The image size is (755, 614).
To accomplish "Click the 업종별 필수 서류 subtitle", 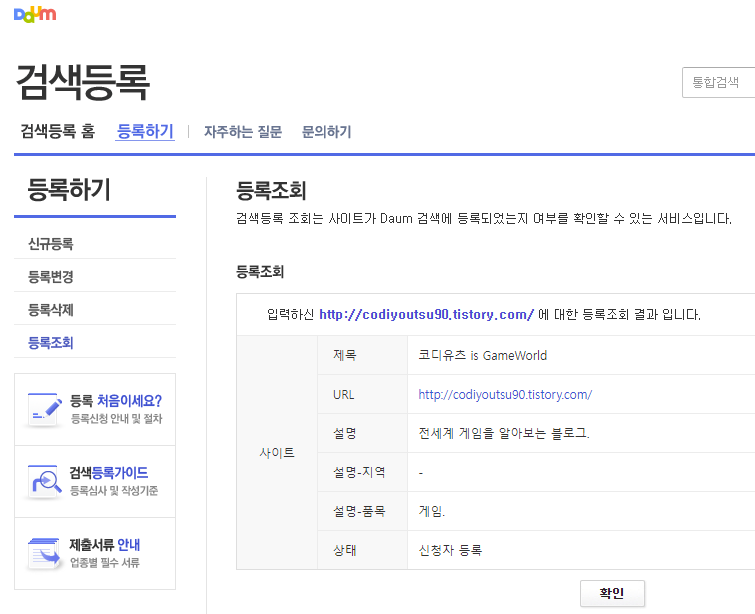I will coord(105,562).
